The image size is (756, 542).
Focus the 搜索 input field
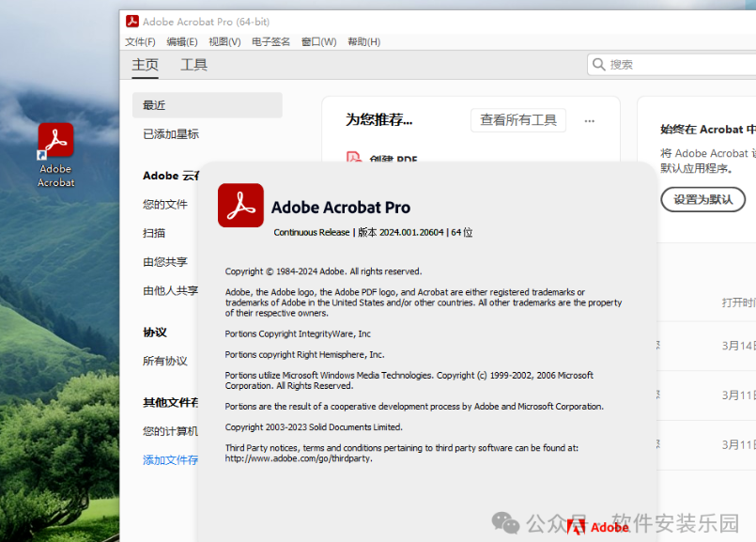click(x=676, y=64)
